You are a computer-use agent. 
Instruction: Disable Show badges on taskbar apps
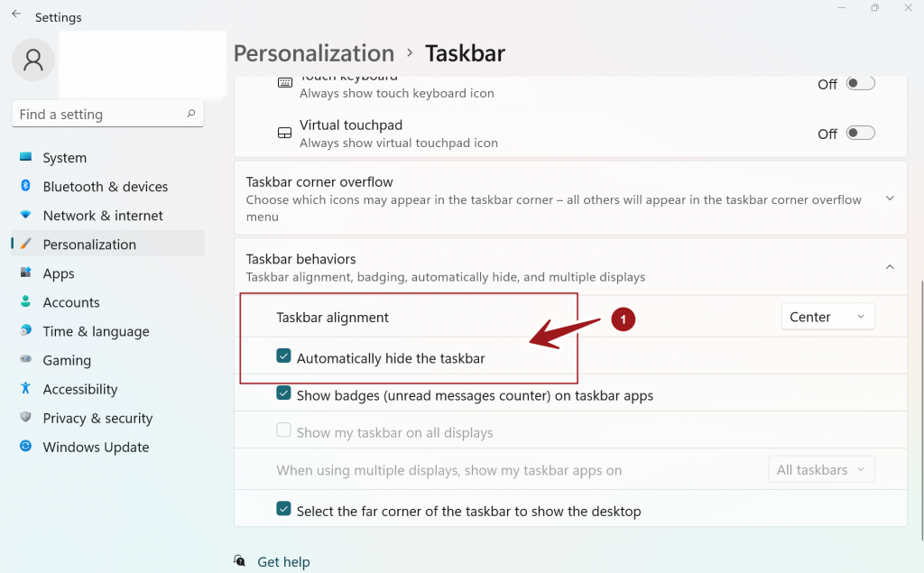pos(283,393)
